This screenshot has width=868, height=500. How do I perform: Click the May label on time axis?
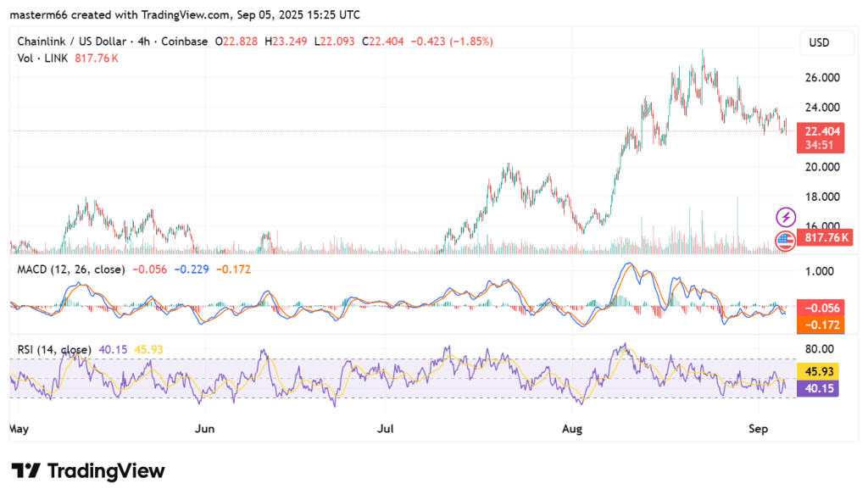[19, 429]
